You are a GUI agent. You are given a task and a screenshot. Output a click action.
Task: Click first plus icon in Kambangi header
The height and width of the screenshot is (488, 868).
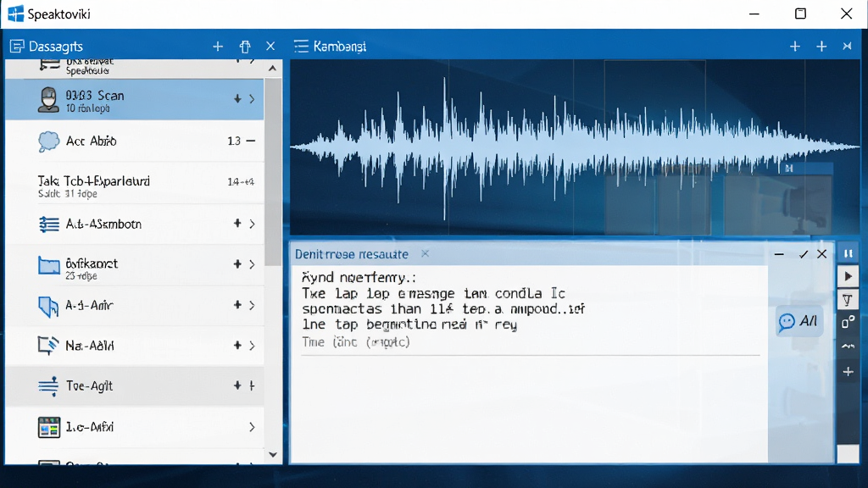click(x=795, y=47)
